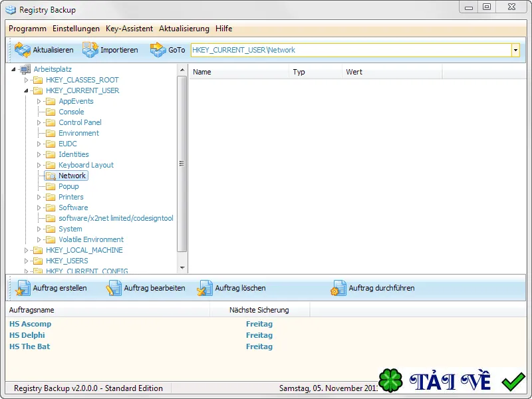Click the Auftrag erstellen icon

23,288
